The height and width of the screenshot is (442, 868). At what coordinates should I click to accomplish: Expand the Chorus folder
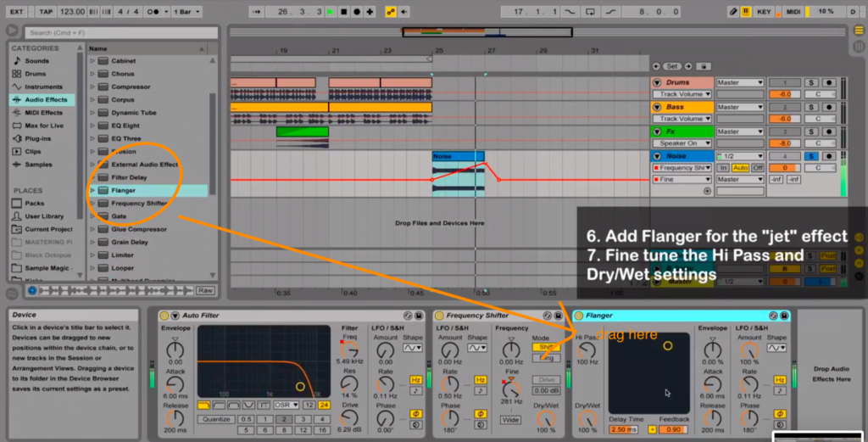point(92,74)
